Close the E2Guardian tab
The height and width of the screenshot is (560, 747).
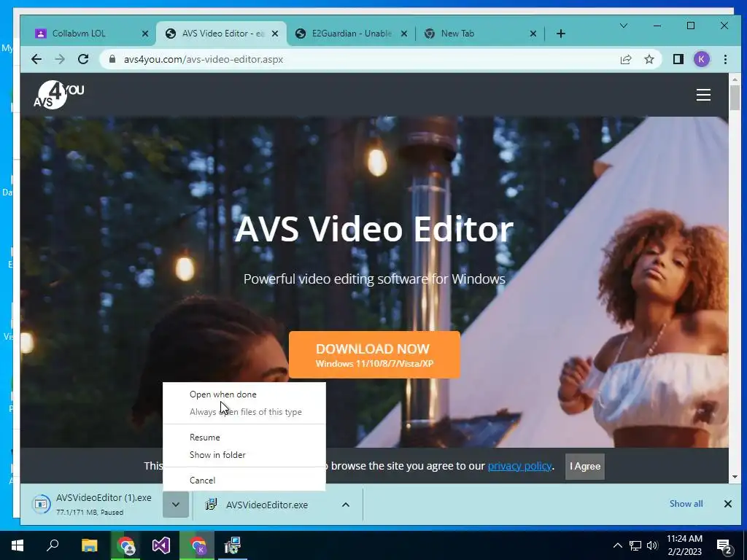[404, 34]
